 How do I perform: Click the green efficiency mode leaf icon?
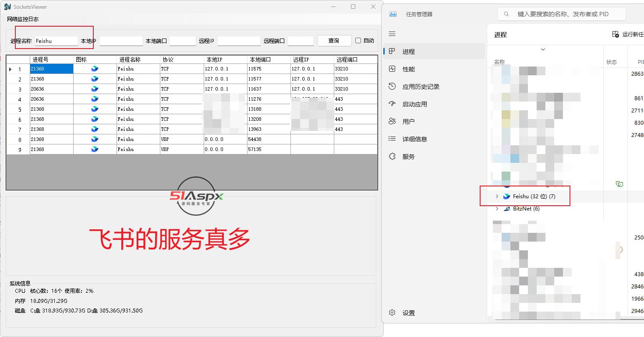coord(619,184)
